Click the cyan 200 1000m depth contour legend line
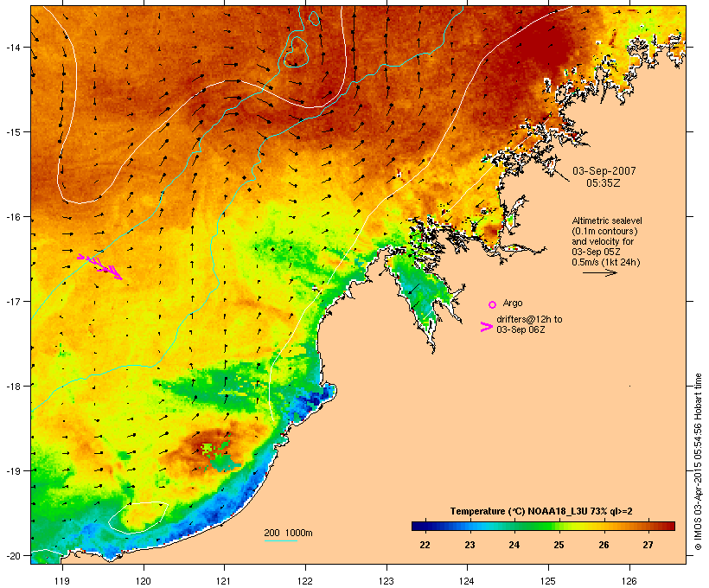Screen dimensions: 709x588 pos(280,540)
